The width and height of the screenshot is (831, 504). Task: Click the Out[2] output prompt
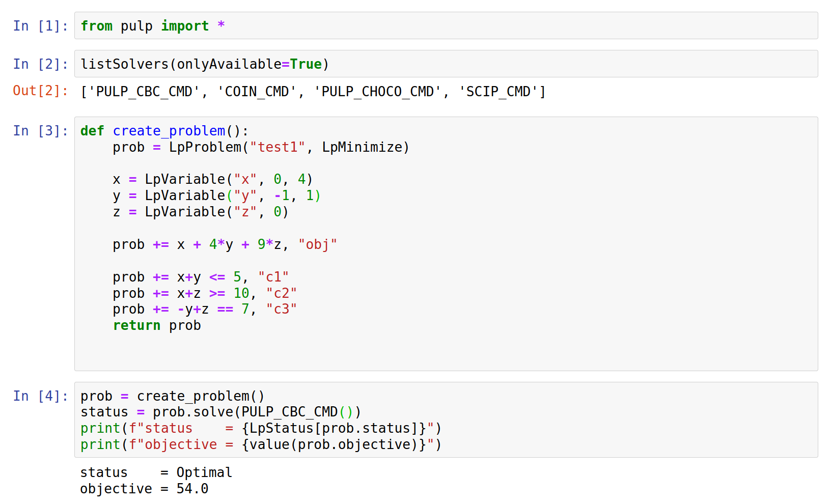pos(40,91)
